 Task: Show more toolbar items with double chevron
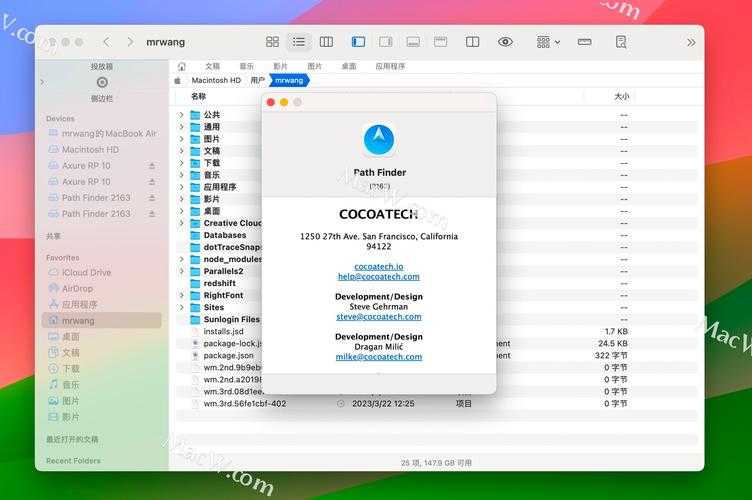[x=691, y=43]
